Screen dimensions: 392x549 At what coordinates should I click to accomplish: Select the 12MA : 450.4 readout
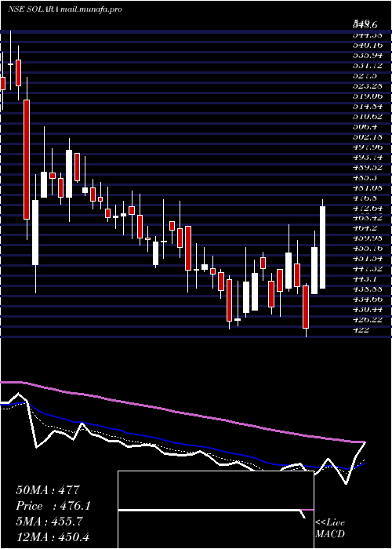[x=54, y=536]
